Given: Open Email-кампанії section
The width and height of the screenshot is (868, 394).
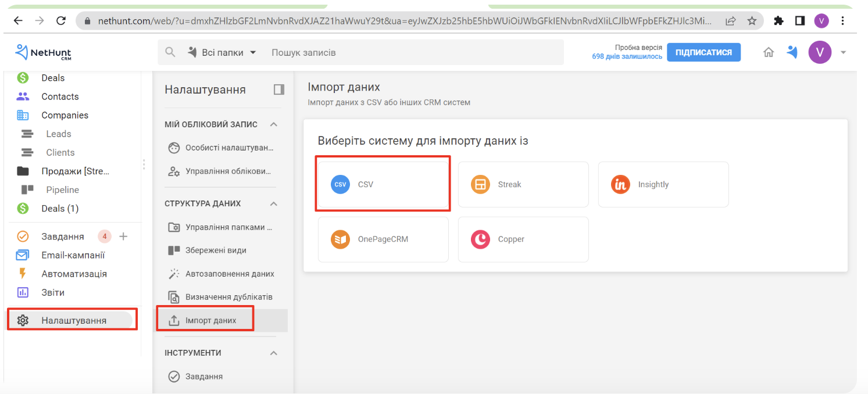Looking at the screenshot, I should coord(73,255).
